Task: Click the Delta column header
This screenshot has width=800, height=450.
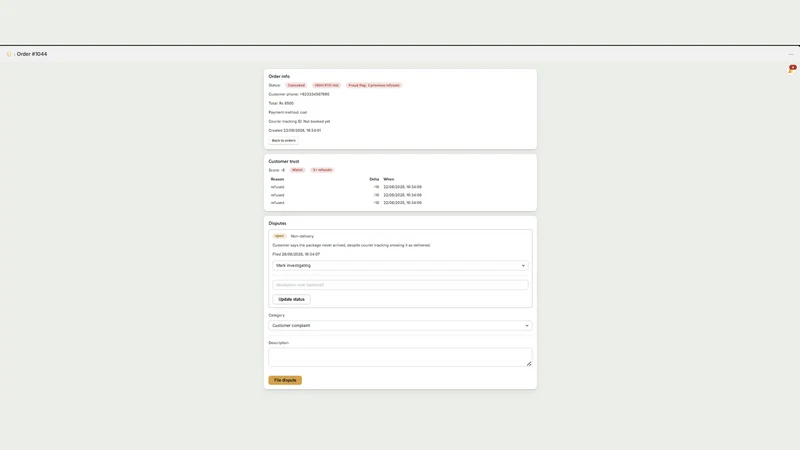Action: (374, 179)
